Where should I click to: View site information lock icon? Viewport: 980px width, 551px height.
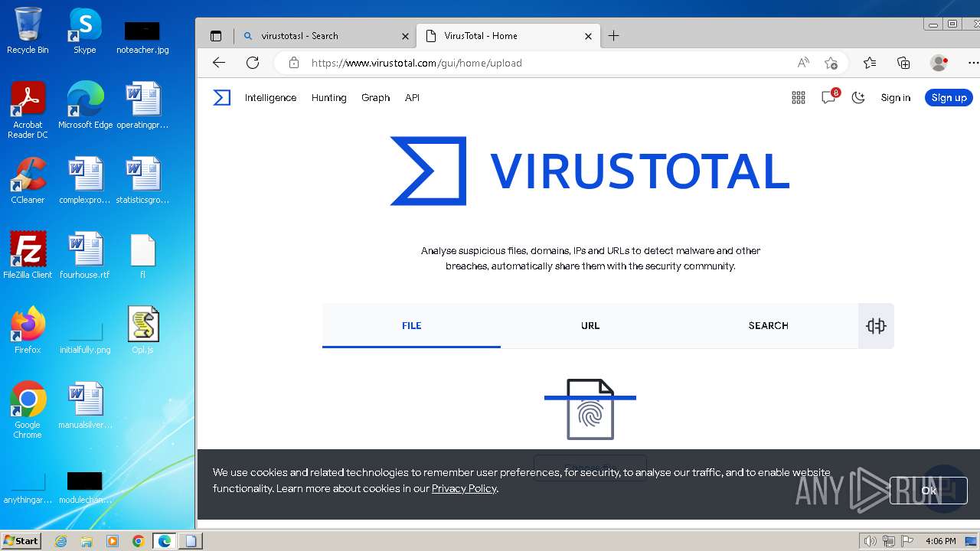click(294, 63)
